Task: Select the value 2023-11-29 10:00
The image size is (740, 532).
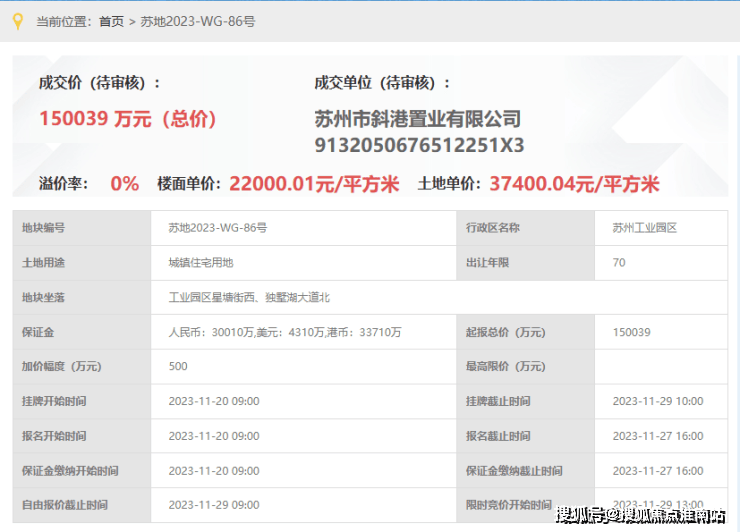Action: [658, 402]
